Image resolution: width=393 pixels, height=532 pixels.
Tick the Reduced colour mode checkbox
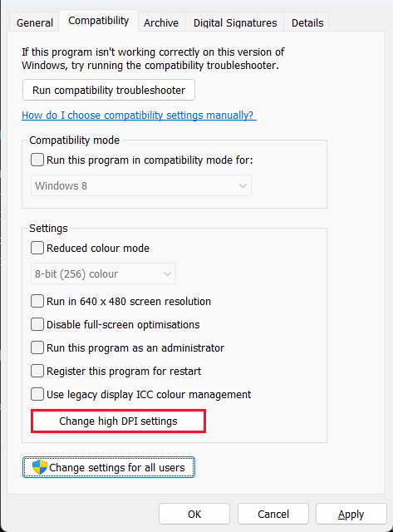click(37, 248)
